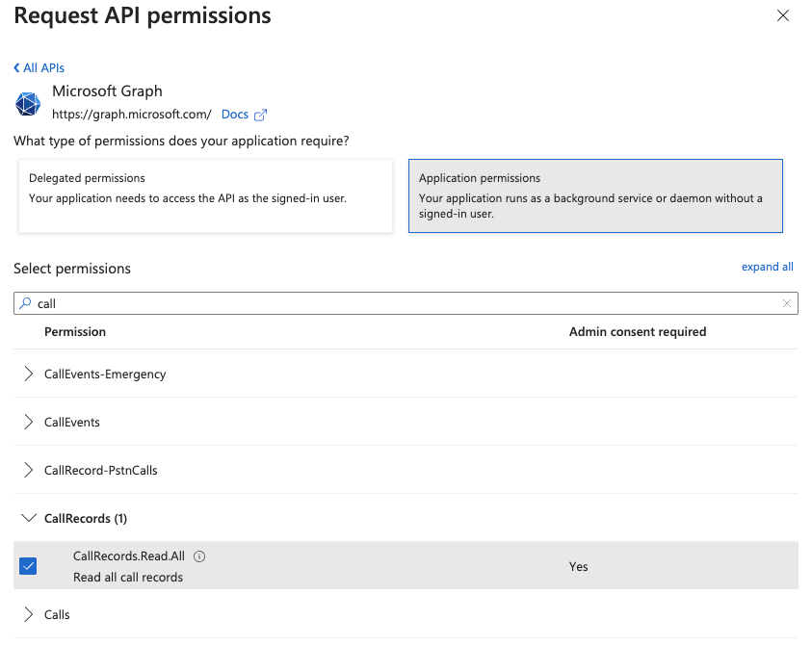The image size is (812, 646).
Task: Click the Microsoft Graph logo icon
Action: click(x=28, y=104)
